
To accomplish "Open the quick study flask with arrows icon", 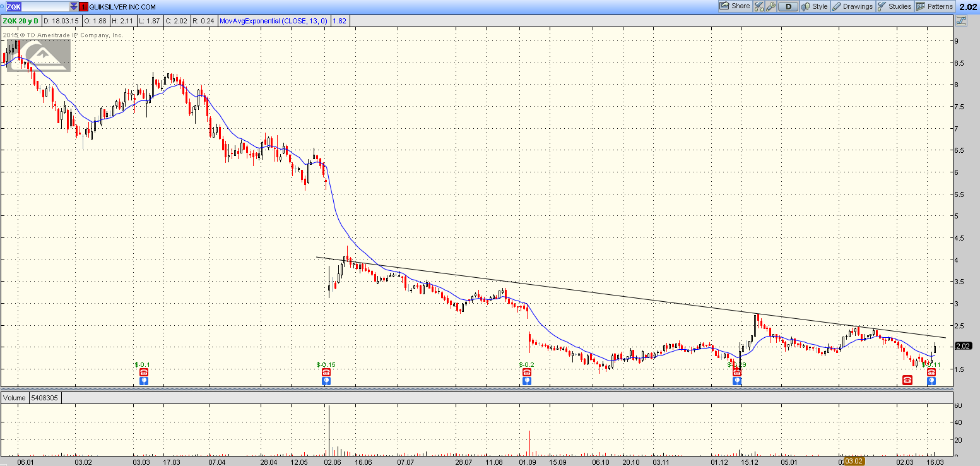I will (759, 6).
